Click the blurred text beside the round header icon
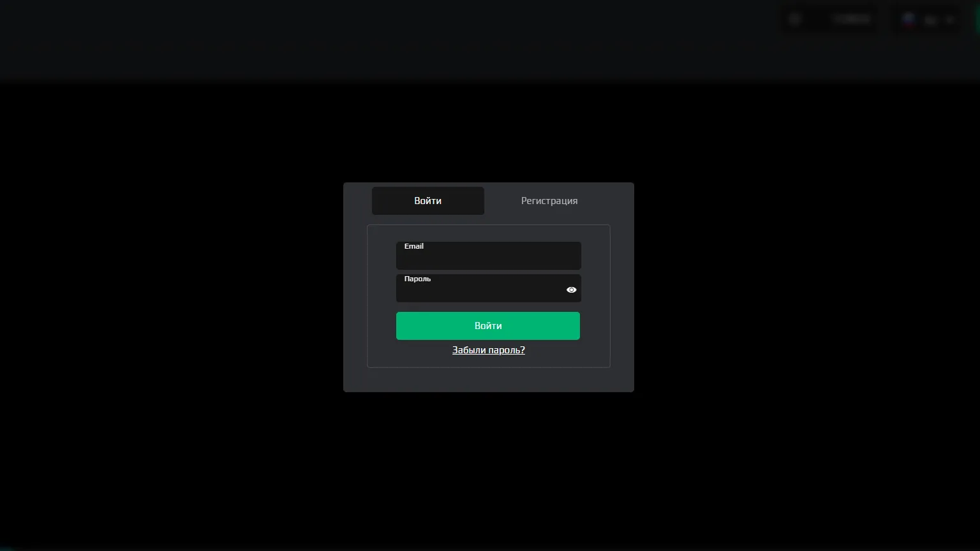980x551 pixels. [x=851, y=19]
